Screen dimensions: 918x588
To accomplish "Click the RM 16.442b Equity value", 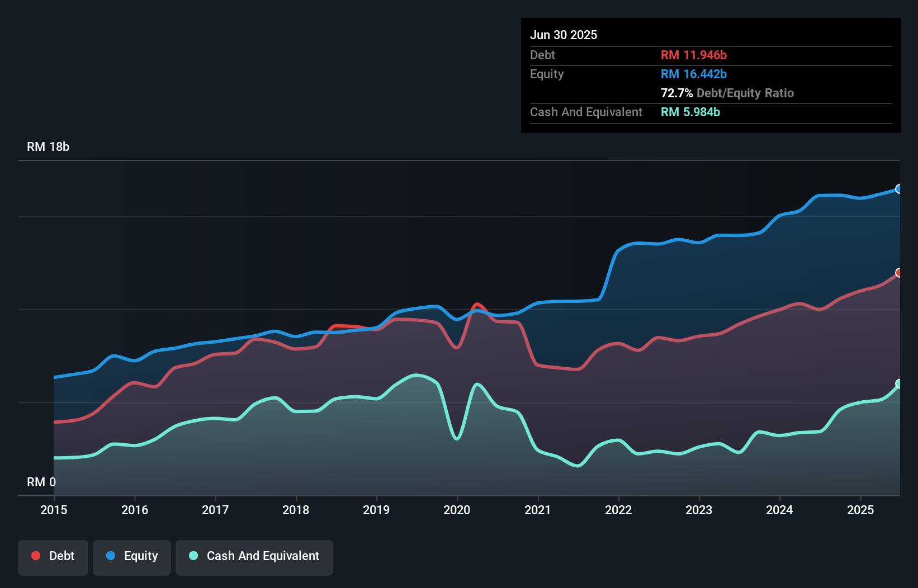I will (693, 74).
